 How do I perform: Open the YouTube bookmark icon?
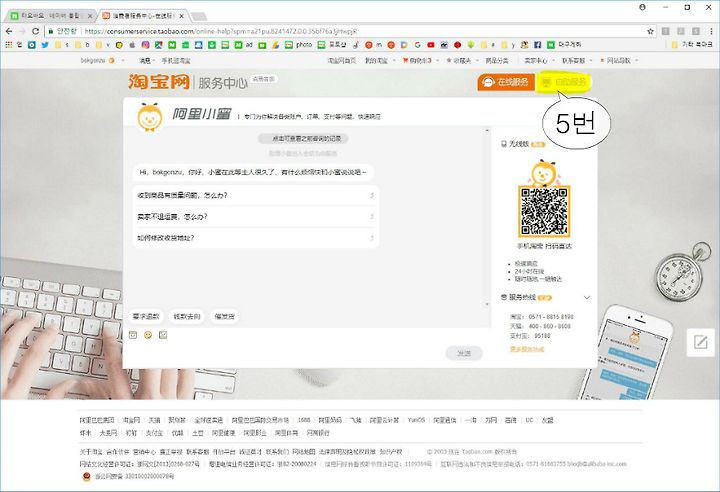pyautogui.click(x=431, y=45)
